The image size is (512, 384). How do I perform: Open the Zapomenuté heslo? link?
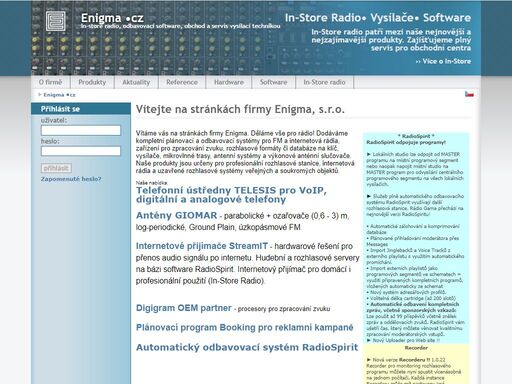pos(71,179)
